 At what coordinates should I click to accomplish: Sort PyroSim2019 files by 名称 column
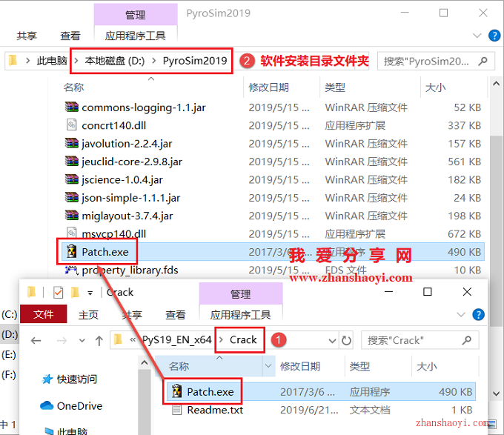[x=73, y=87]
